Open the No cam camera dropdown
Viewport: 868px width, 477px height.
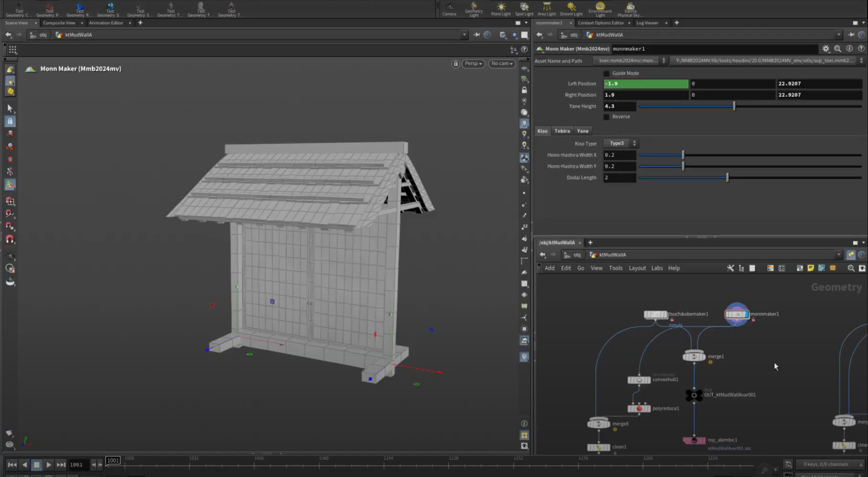[502, 64]
